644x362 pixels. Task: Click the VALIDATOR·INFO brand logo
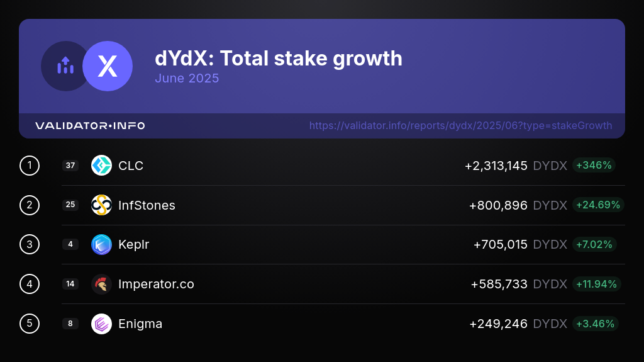tap(90, 126)
